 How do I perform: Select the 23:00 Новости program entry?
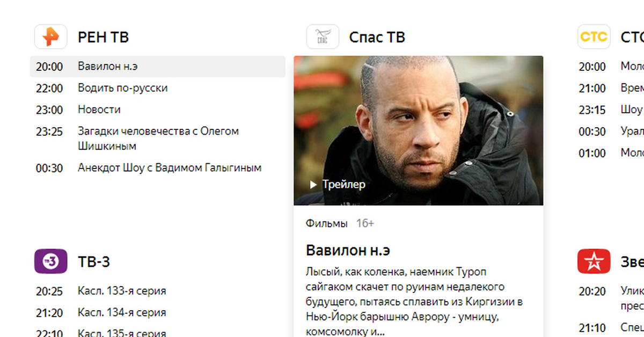pos(158,109)
